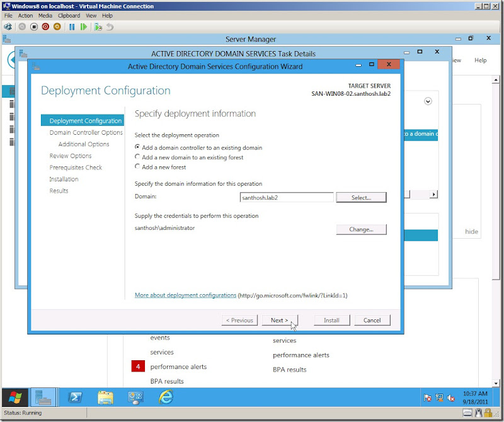The width and height of the screenshot is (504, 422).
Task: Go to Additional Options wizard step
Action: tap(84, 144)
